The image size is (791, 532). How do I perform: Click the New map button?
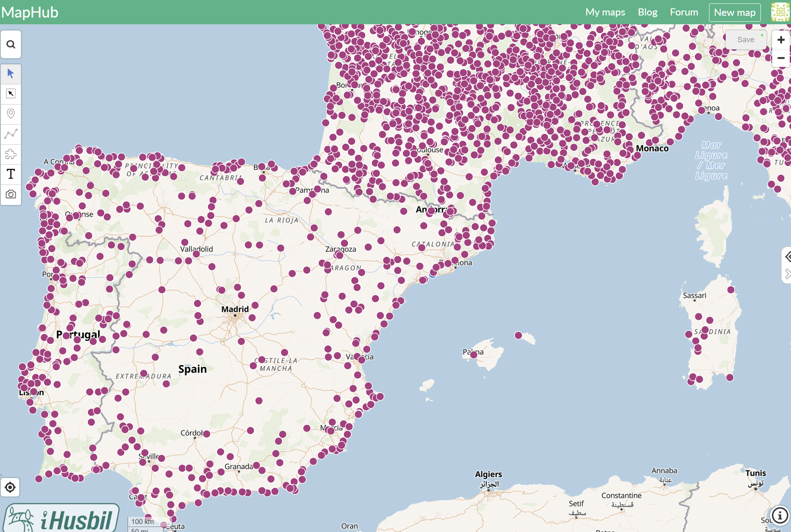pyautogui.click(x=735, y=13)
